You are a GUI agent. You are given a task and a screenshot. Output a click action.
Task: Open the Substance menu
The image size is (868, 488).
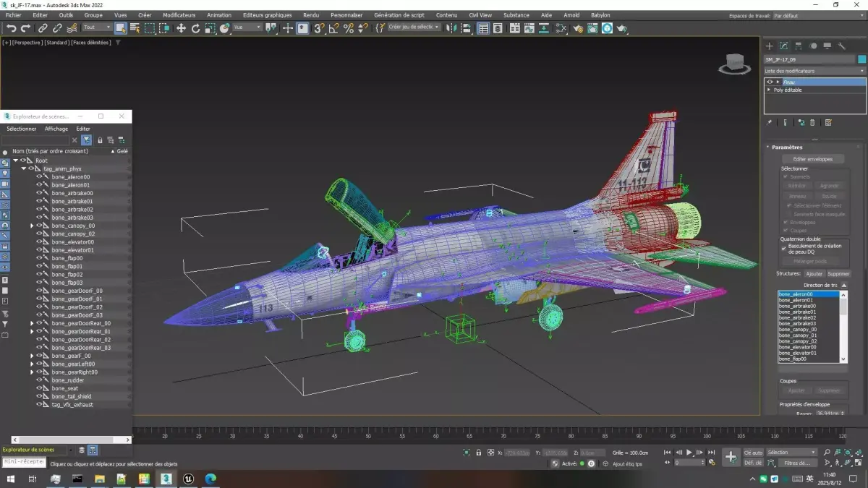pos(516,15)
